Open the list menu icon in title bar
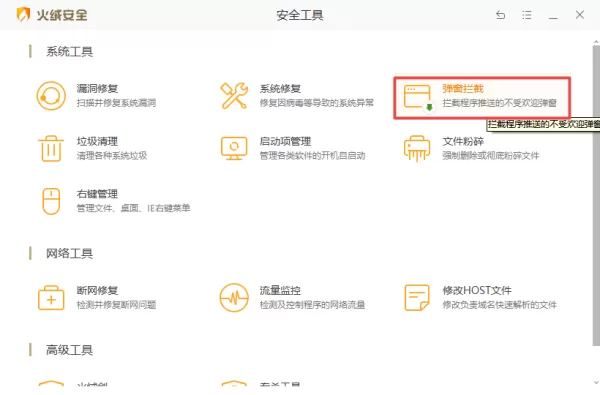 point(527,15)
